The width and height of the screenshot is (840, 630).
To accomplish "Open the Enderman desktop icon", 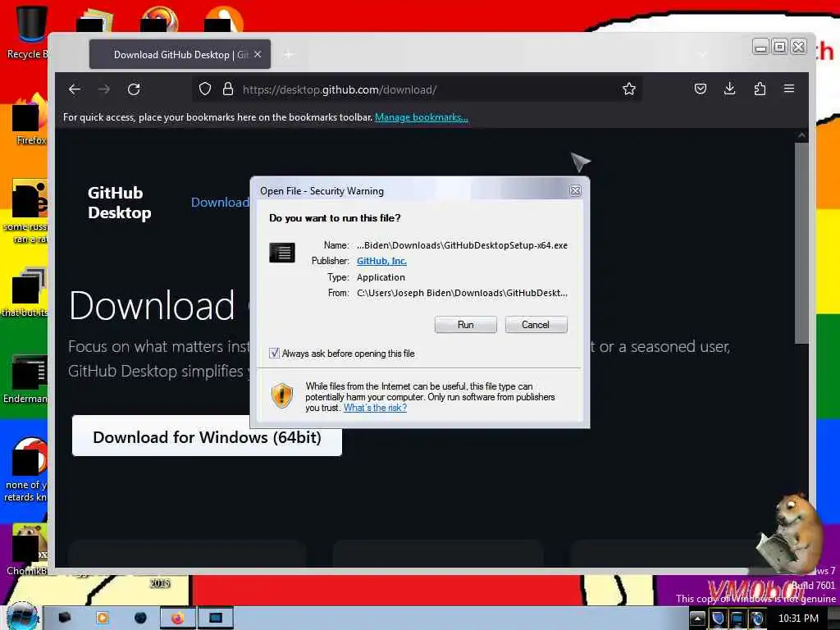I will coord(27,379).
